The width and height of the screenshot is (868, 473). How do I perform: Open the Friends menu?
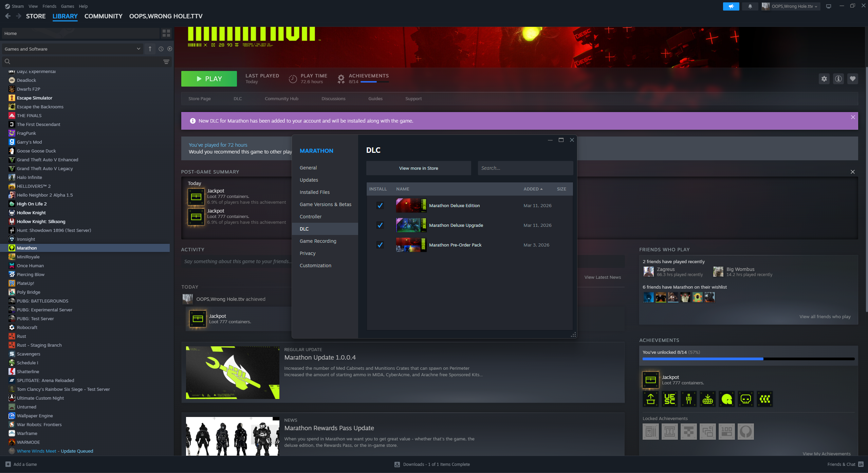49,6
